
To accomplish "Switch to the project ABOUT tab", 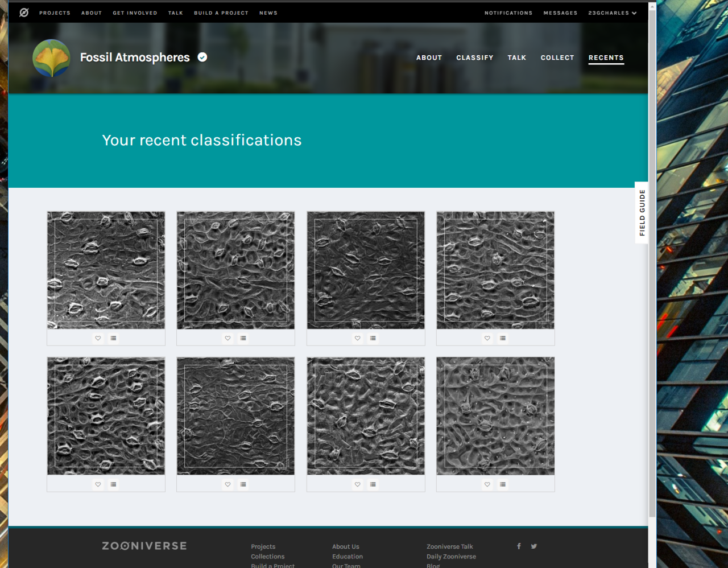I will pyautogui.click(x=429, y=57).
